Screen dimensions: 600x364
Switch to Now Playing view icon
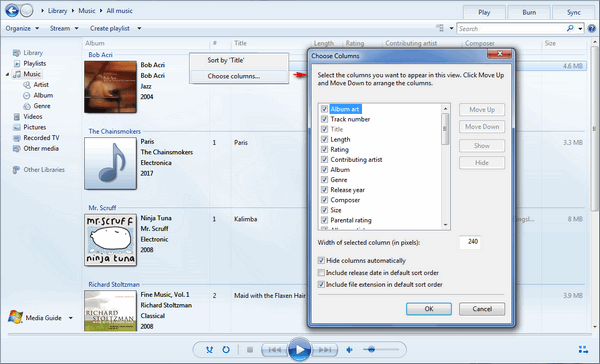[583, 349]
